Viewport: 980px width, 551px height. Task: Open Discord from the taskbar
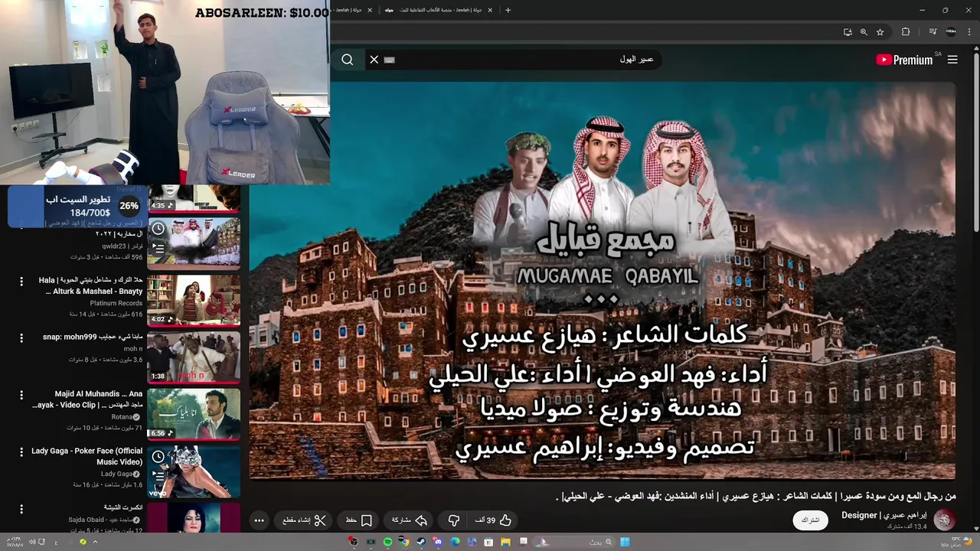point(438,542)
